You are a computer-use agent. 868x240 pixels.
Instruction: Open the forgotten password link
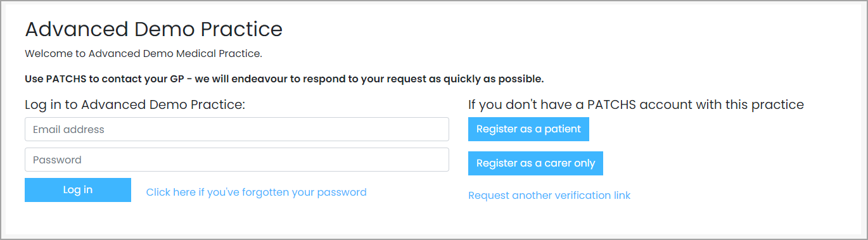click(256, 192)
